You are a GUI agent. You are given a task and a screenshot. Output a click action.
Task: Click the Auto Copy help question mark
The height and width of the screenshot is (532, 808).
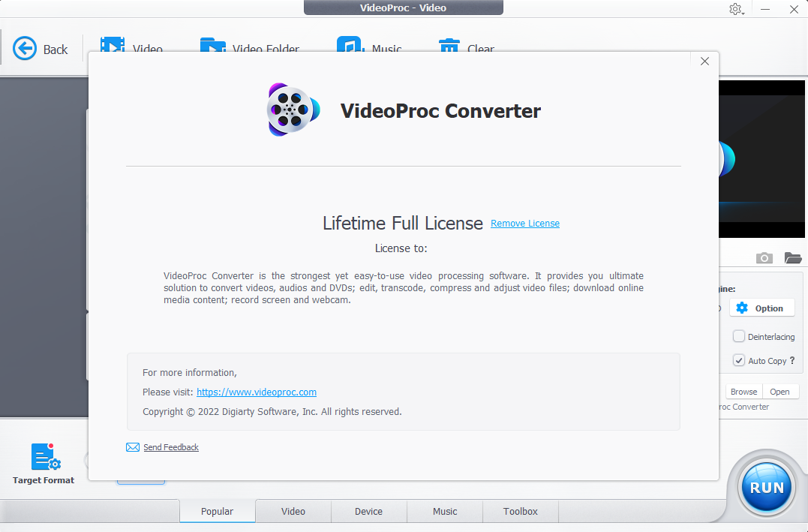[792, 360]
